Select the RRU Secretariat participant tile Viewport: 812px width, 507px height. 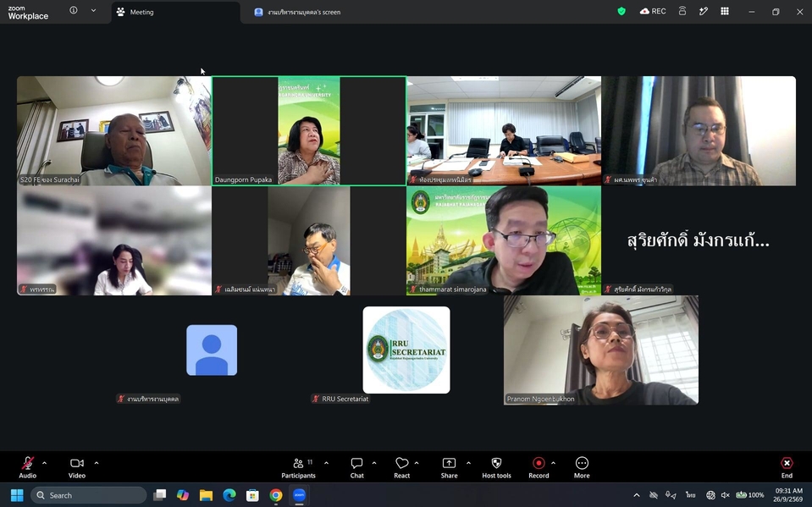406,350
